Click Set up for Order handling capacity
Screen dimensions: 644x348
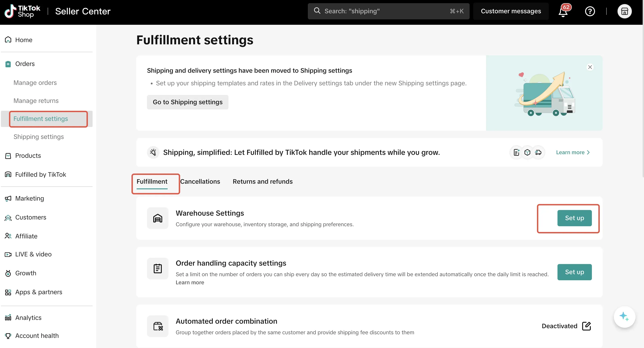pyautogui.click(x=574, y=272)
